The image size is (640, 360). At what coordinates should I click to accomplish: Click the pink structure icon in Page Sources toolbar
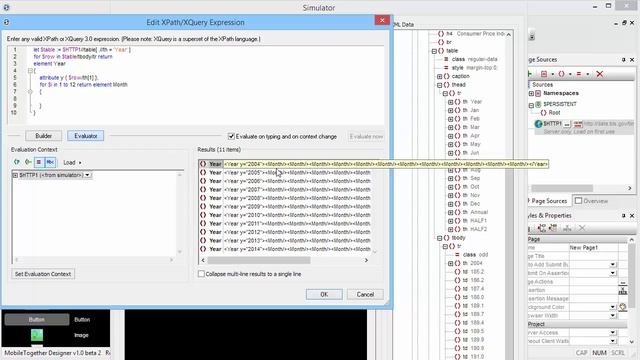[544, 74]
